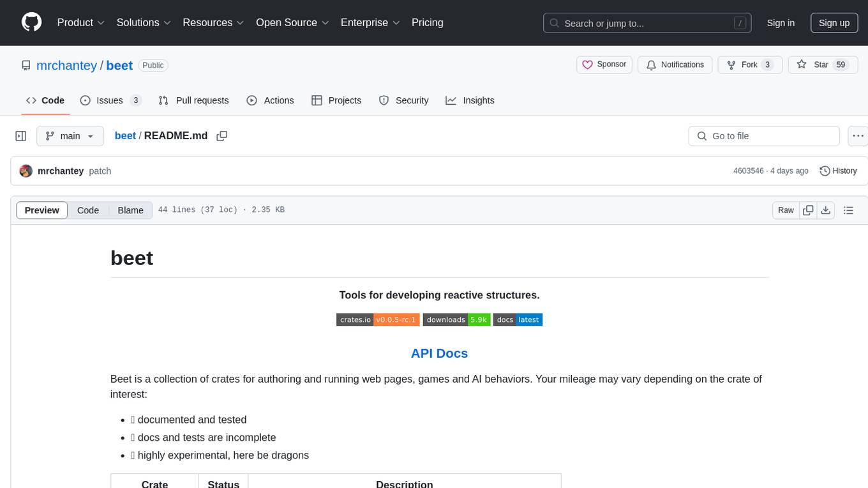Click the Public visibility label
This screenshot has width=868, height=488.
[x=153, y=65]
